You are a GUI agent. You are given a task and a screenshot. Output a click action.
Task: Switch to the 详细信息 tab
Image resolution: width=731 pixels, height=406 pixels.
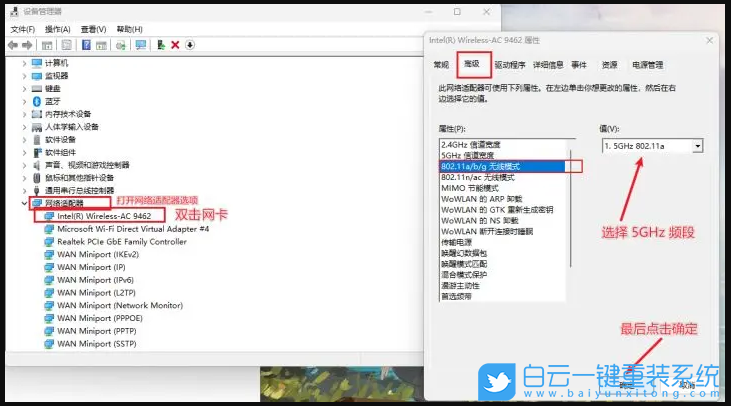click(x=548, y=65)
